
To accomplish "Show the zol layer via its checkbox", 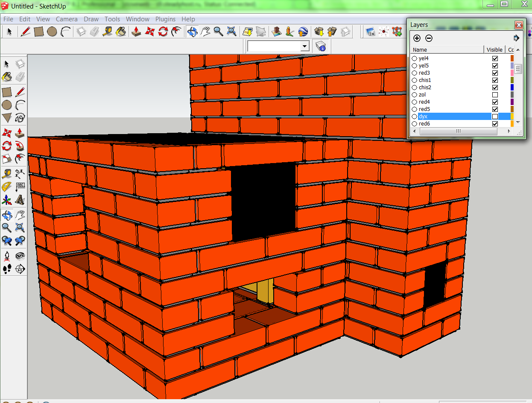I will click(495, 95).
